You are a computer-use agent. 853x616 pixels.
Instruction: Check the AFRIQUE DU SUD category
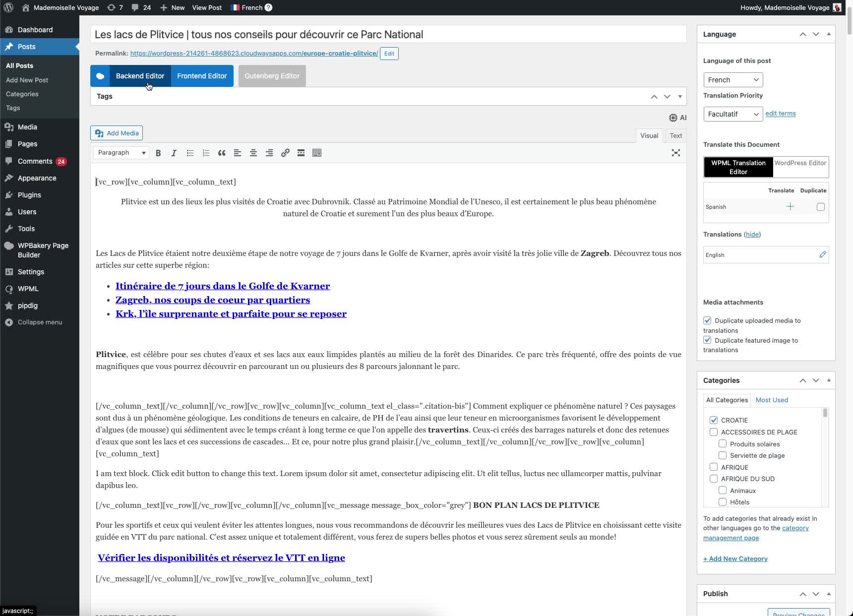pos(714,479)
